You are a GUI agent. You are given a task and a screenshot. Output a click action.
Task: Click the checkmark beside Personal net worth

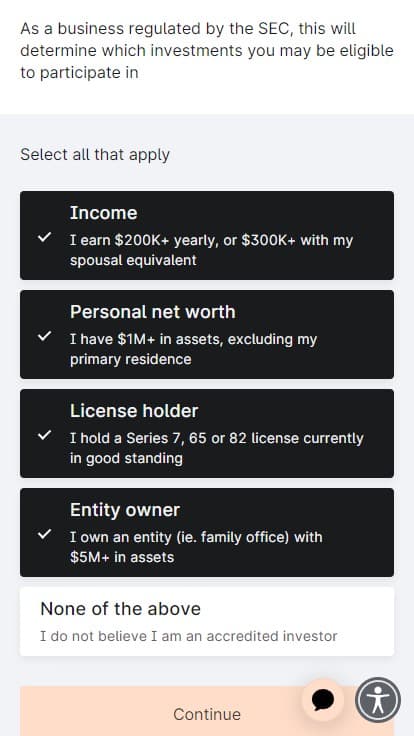(x=44, y=336)
